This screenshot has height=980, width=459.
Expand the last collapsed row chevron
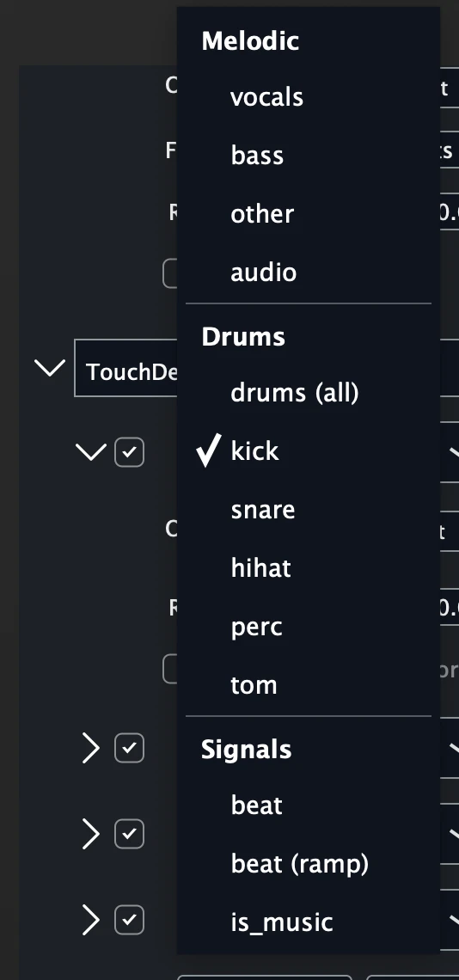[91, 920]
